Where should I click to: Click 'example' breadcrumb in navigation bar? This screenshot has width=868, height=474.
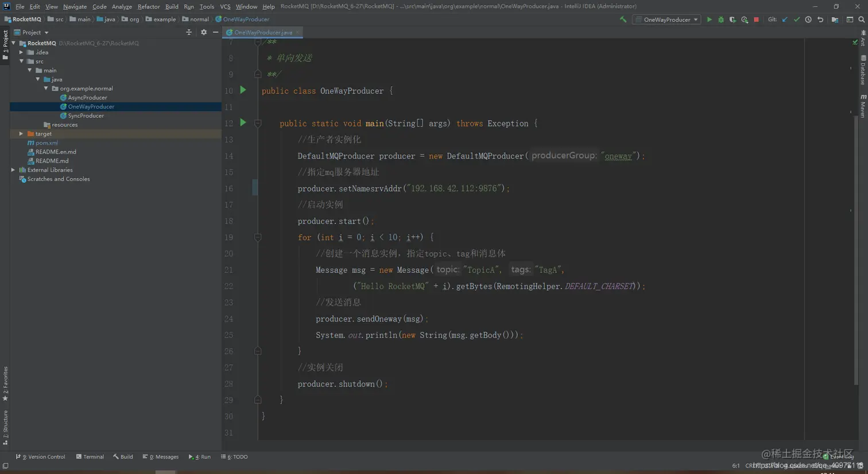coord(160,20)
